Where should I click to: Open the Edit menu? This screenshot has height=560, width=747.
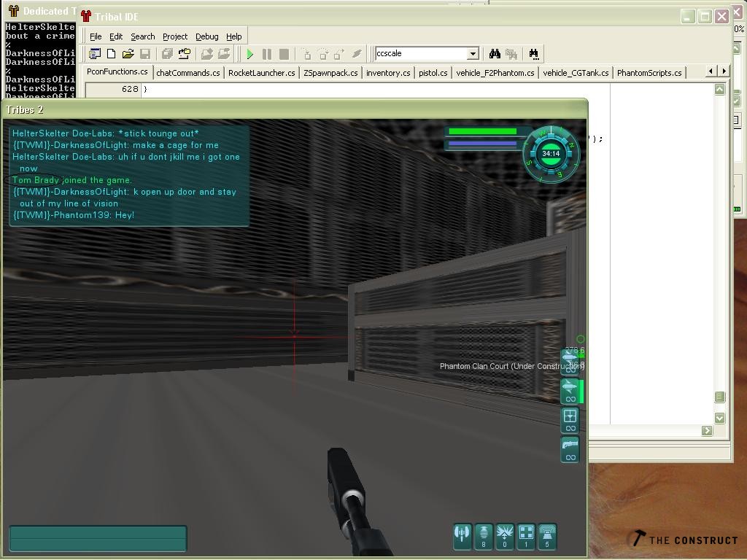coord(116,36)
